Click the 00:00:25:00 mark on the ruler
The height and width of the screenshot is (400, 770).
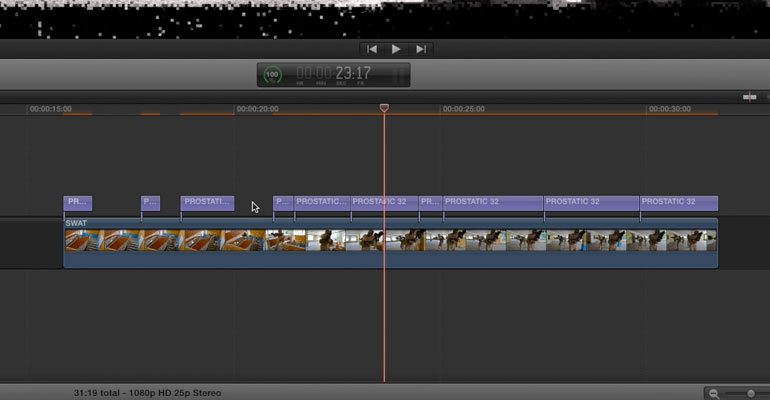pyautogui.click(x=464, y=109)
